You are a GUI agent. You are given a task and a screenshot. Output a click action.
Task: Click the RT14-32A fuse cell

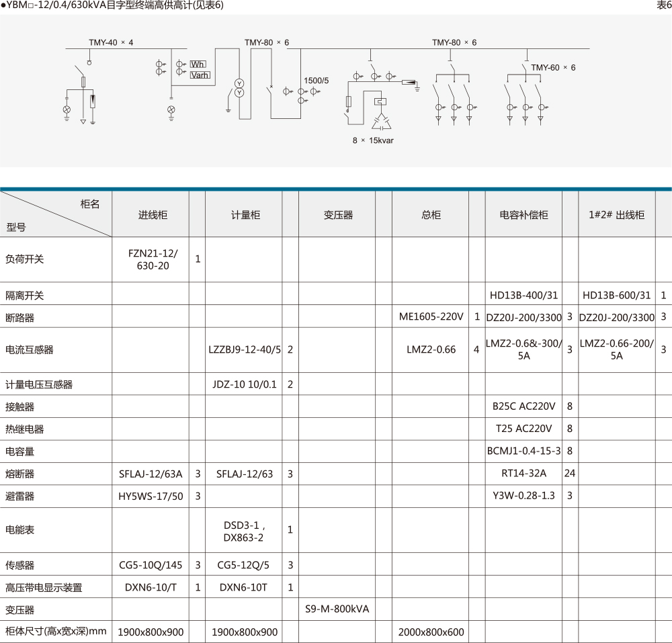tap(523, 473)
